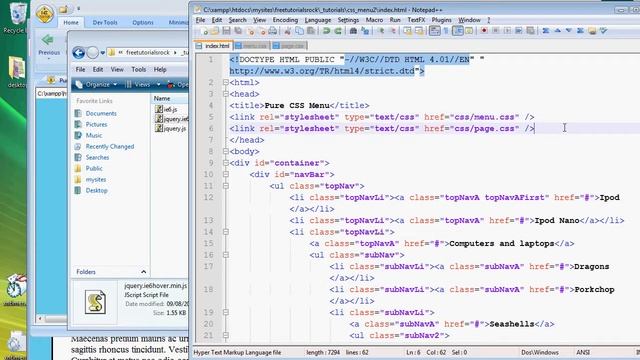Switch to the page.css document tab

point(289,46)
